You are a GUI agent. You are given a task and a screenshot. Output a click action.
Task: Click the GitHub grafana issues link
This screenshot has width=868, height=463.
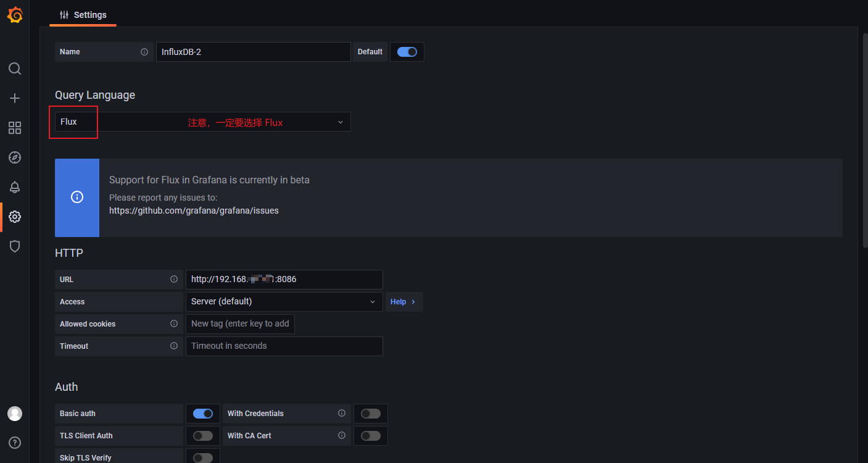[194, 211]
